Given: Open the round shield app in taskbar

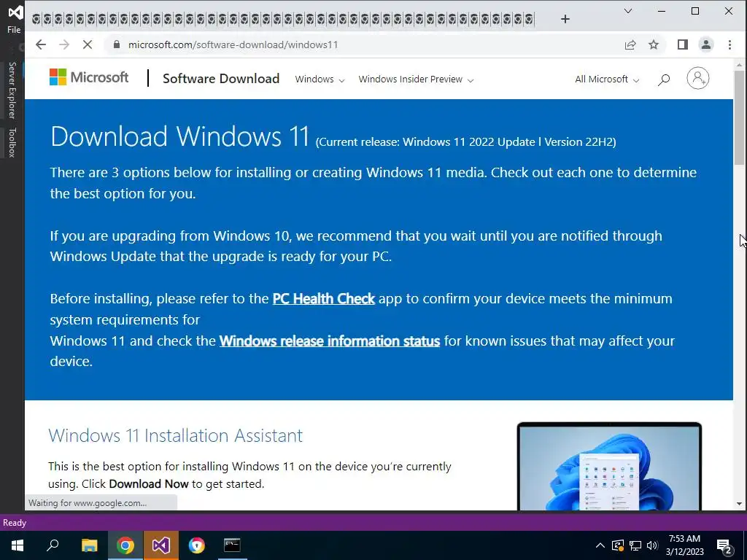Looking at the screenshot, I should [196, 545].
